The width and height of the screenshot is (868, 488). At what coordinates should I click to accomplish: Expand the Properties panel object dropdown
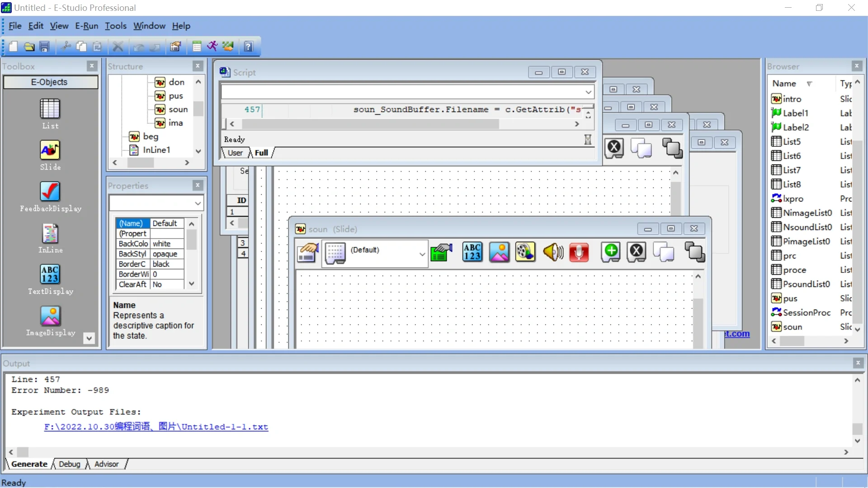(198, 203)
